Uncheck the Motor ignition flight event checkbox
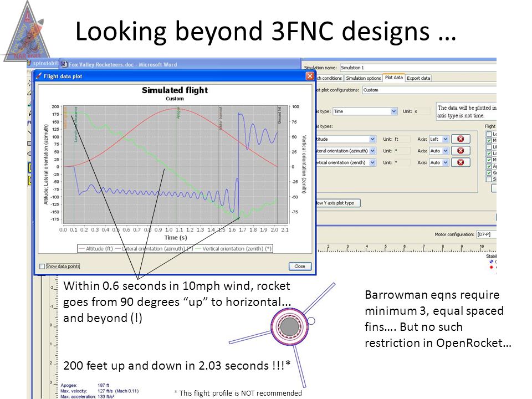Image resolution: width=532 pixels, height=399 pixels. point(489,140)
